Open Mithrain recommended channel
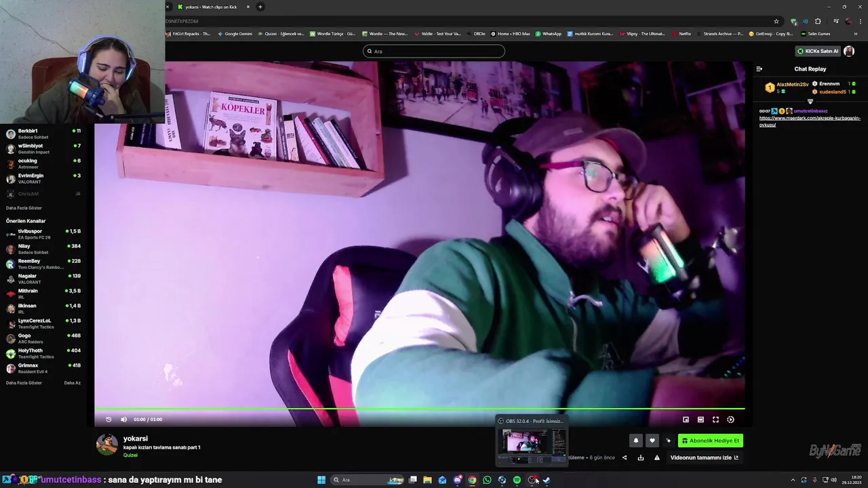Viewport: 868px width, 488px height. [43, 293]
